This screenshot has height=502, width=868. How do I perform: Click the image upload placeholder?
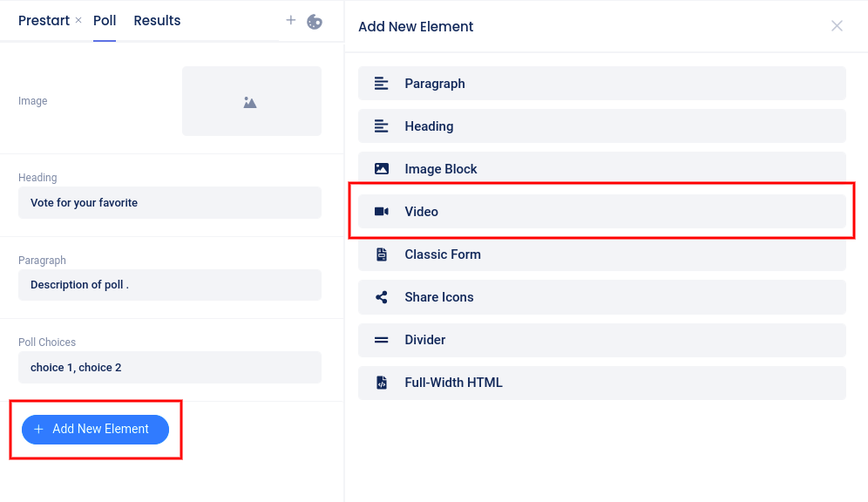click(251, 101)
